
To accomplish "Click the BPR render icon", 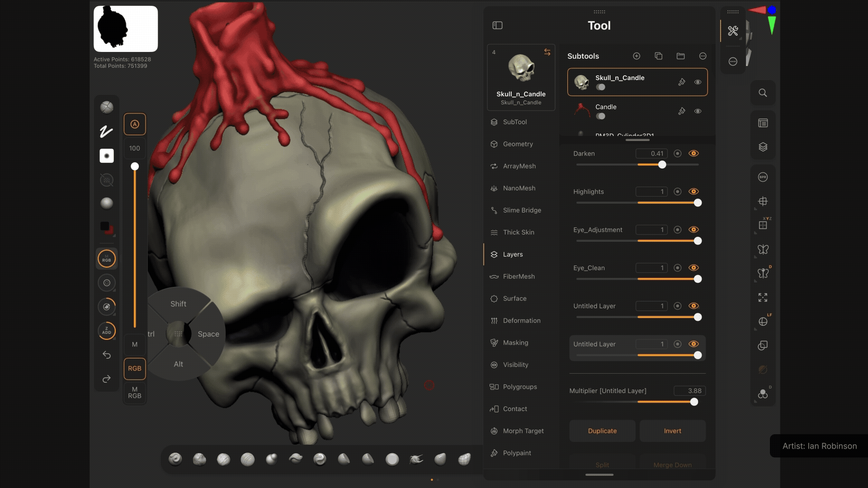I will [x=763, y=177].
